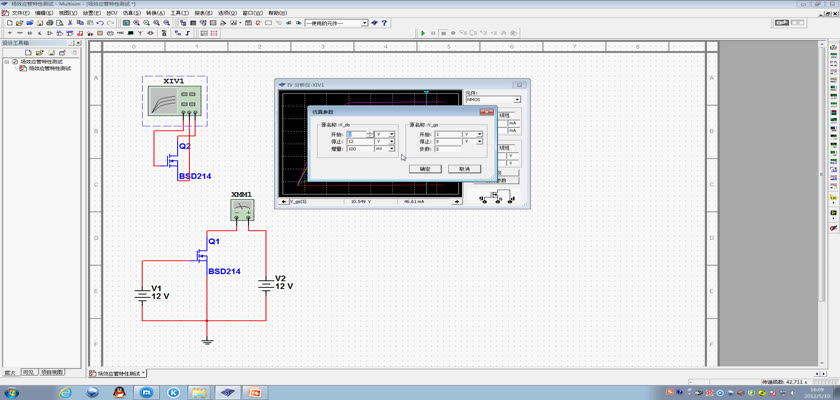Click the Internet Explorer taskbar icon
The width and height of the screenshot is (840, 400).
click(x=65, y=393)
